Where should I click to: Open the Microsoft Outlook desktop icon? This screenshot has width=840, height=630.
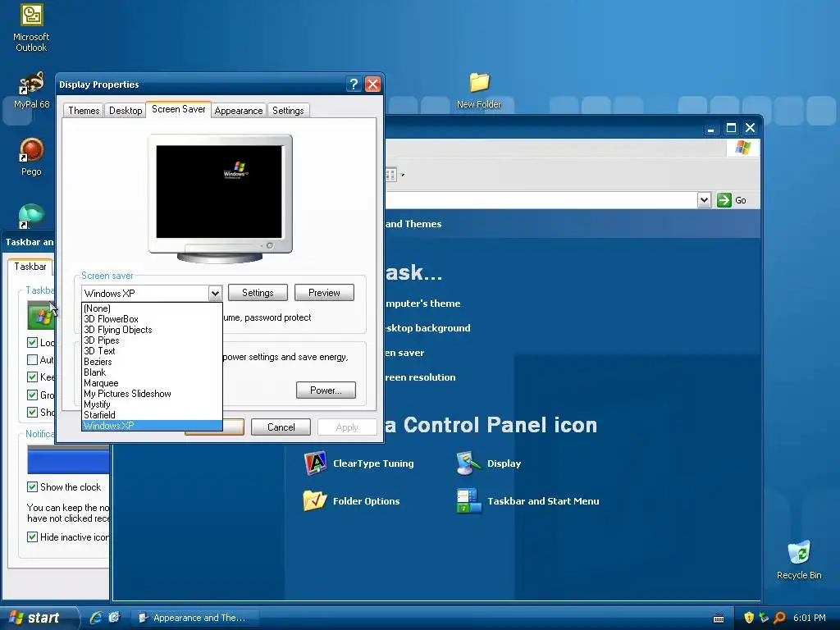tap(31, 27)
